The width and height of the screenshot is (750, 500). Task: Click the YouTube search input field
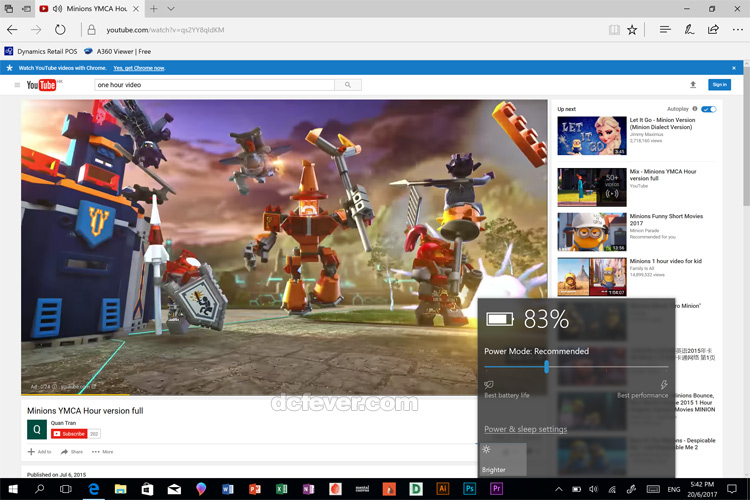click(x=214, y=85)
